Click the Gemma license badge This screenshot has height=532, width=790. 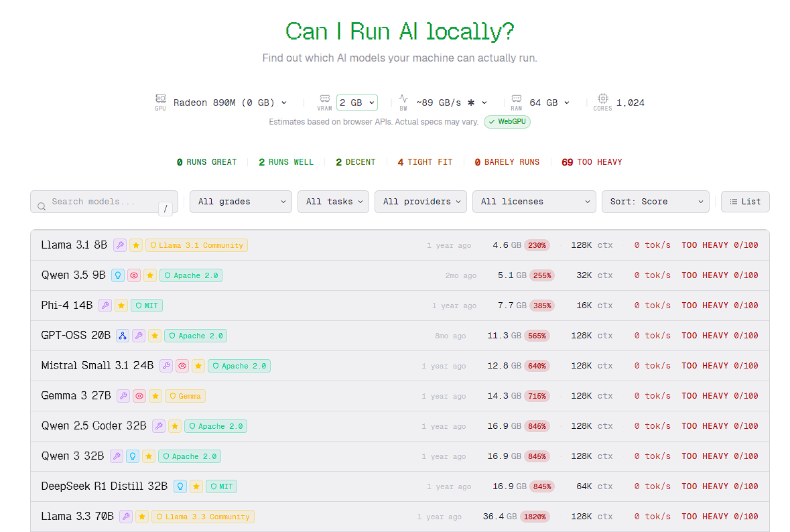185,397
